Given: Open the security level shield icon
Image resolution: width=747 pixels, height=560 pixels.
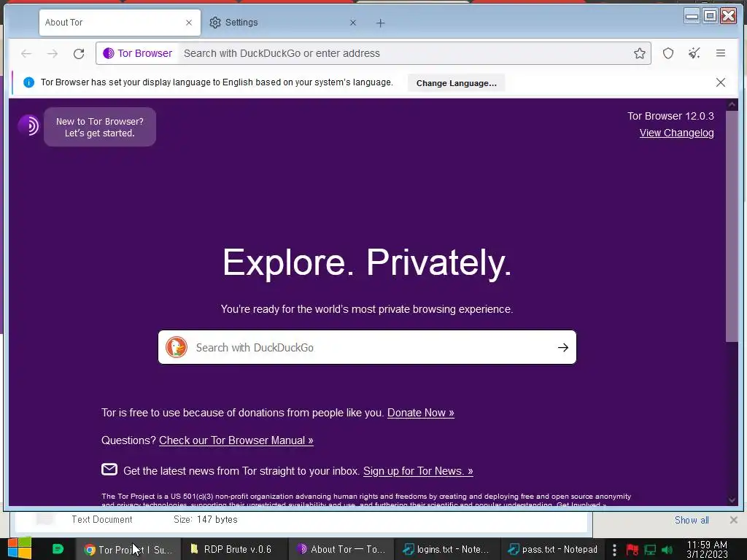Looking at the screenshot, I should (x=668, y=53).
